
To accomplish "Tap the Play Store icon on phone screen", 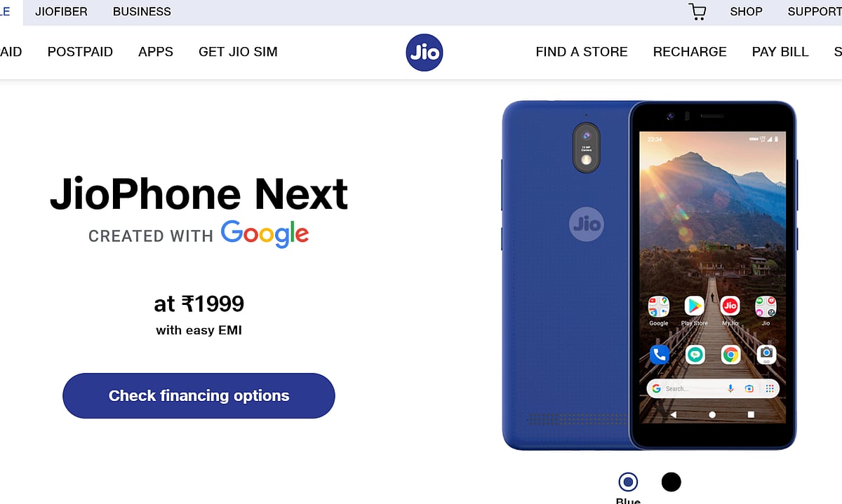I will coord(695,306).
